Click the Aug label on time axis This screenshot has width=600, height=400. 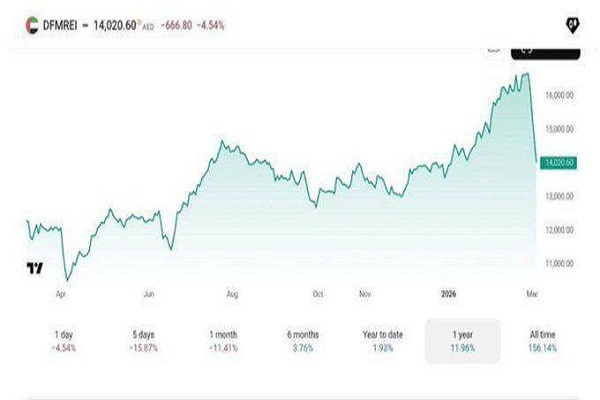(232, 295)
